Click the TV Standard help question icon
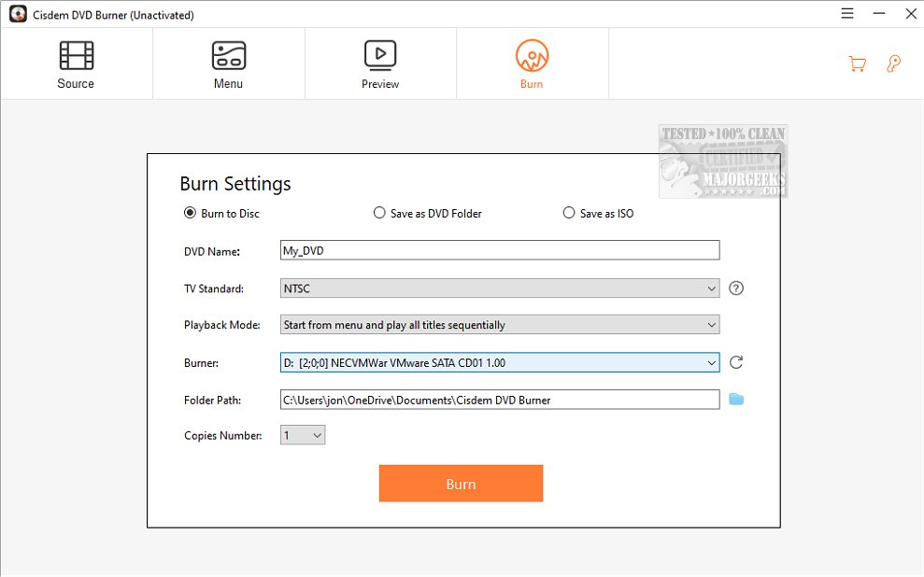This screenshot has width=924, height=577. coord(736,288)
